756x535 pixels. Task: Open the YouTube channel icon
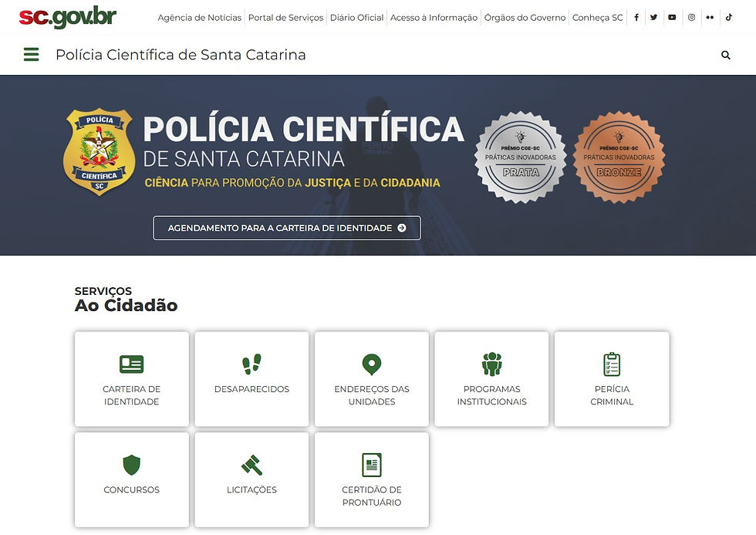click(671, 17)
